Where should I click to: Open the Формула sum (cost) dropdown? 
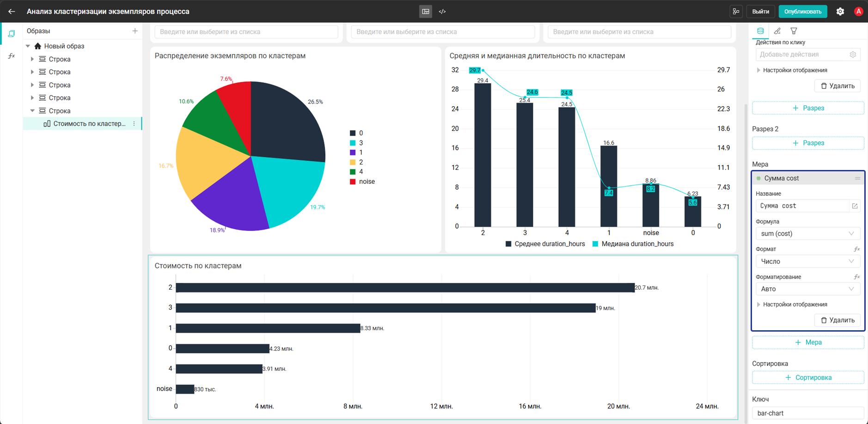[x=807, y=234]
